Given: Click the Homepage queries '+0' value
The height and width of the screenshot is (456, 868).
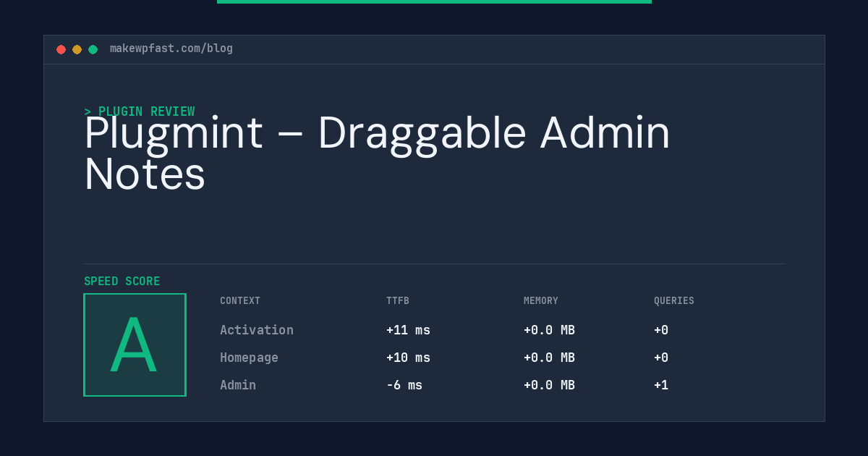Looking at the screenshot, I should click(661, 358).
